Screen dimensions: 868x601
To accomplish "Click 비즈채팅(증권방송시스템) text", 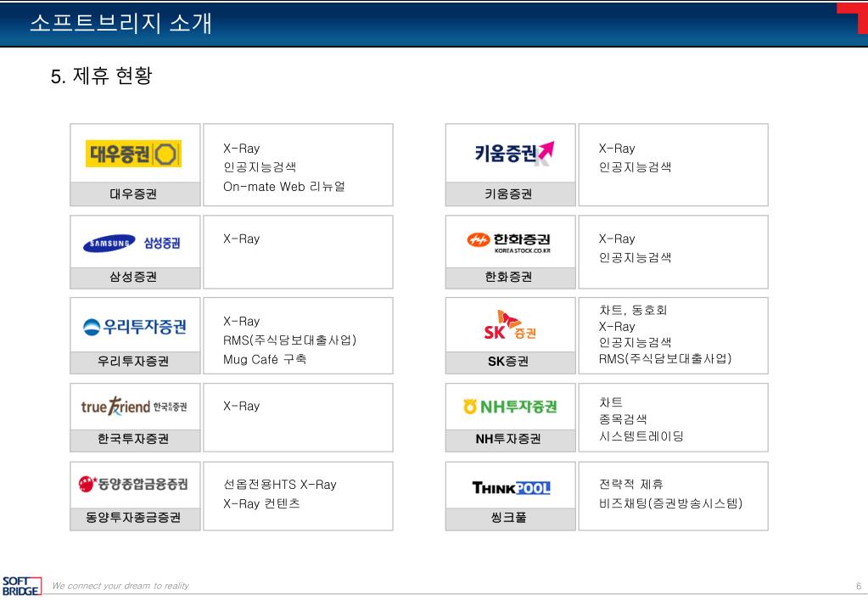I will pos(670,503).
